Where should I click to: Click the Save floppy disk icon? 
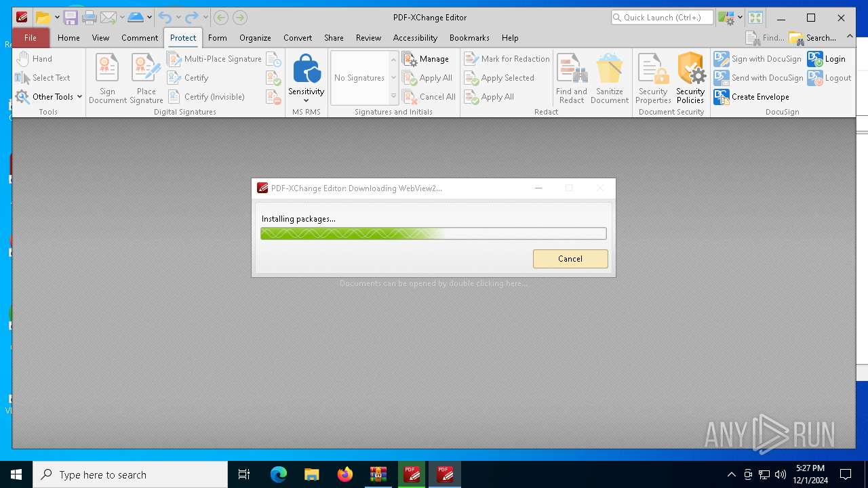pos(71,18)
